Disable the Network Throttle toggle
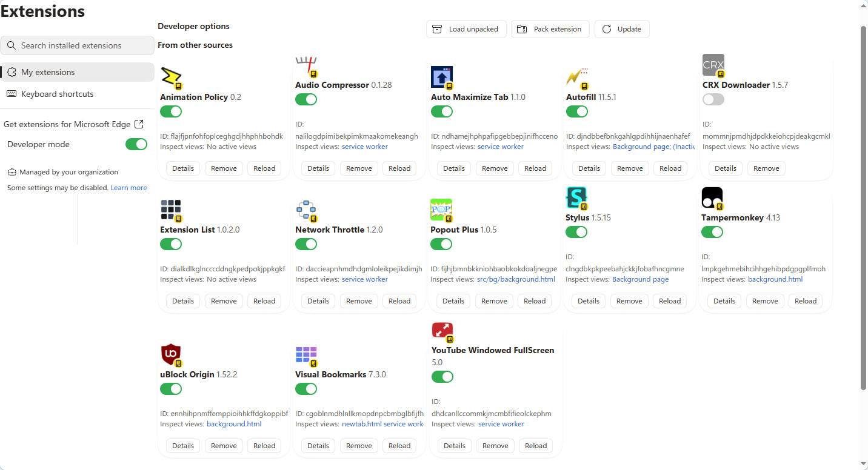 click(x=306, y=244)
